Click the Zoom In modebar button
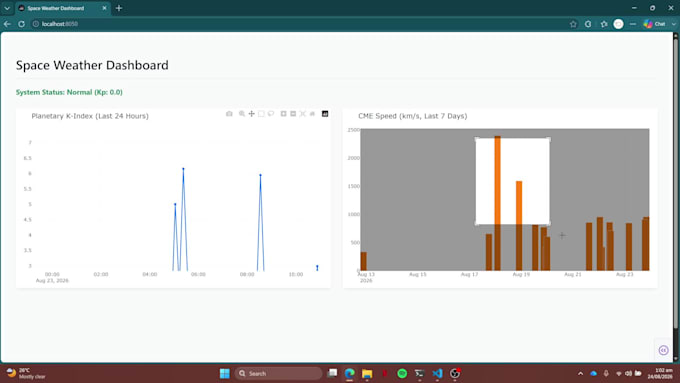Viewport: 680px width, 383px height. click(x=283, y=114)
